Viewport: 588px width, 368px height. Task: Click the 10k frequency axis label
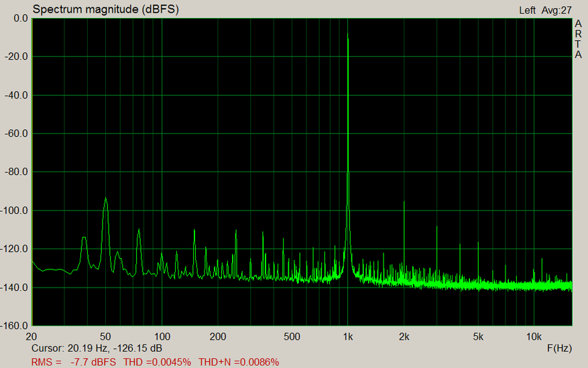point(534,336)
